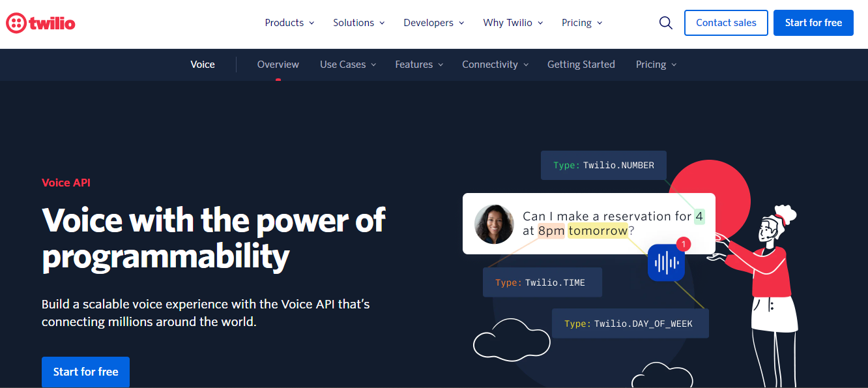Image resolution: width=868 pixels, height=388 pixels.
Task: Open the top header Pricing dropdown
Action: pyautogui.click(x=582, y=23)
